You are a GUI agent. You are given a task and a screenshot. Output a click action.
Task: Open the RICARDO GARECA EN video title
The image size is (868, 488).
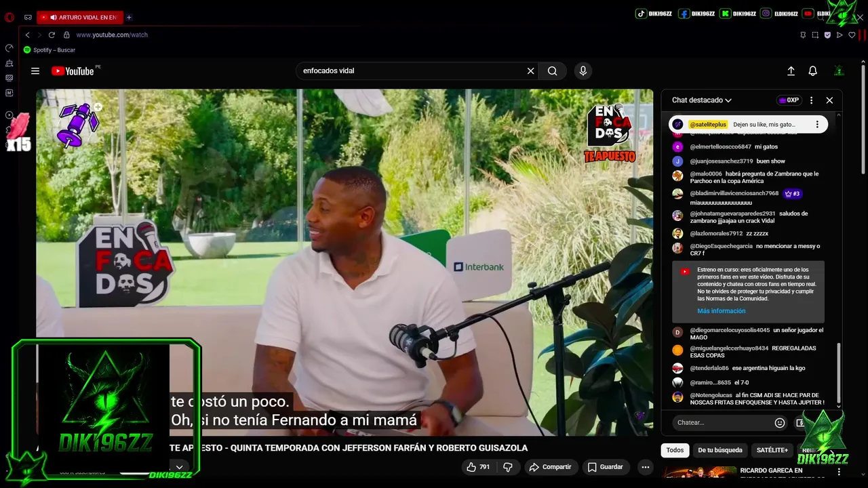point(771,470)
